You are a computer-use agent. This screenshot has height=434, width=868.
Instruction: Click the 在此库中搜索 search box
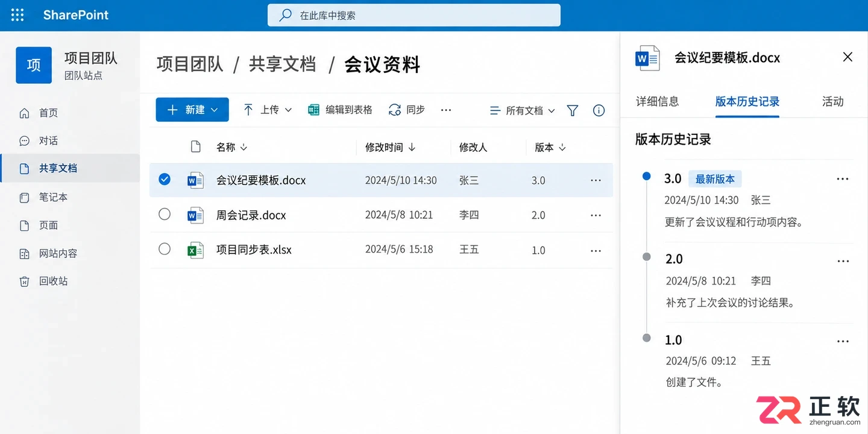pos(414,15)
